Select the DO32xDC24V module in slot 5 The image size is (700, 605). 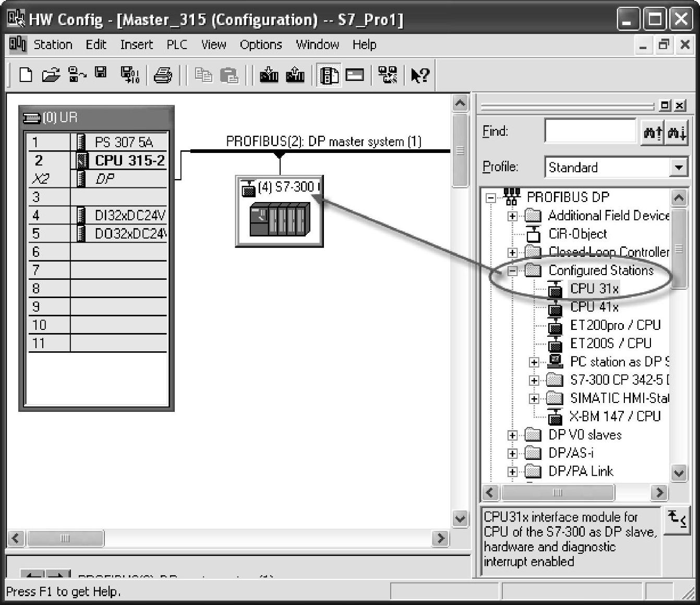98,233
